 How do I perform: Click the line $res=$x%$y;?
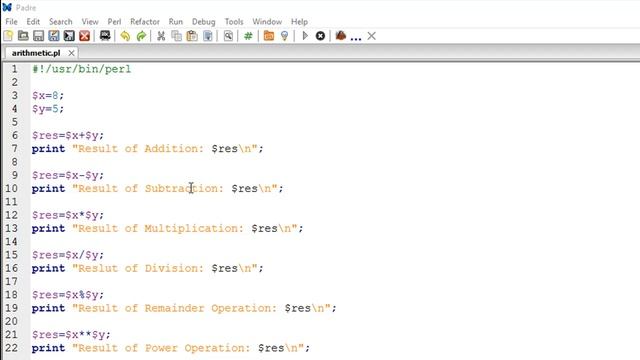pyautogui.click(x=68, y=295)
